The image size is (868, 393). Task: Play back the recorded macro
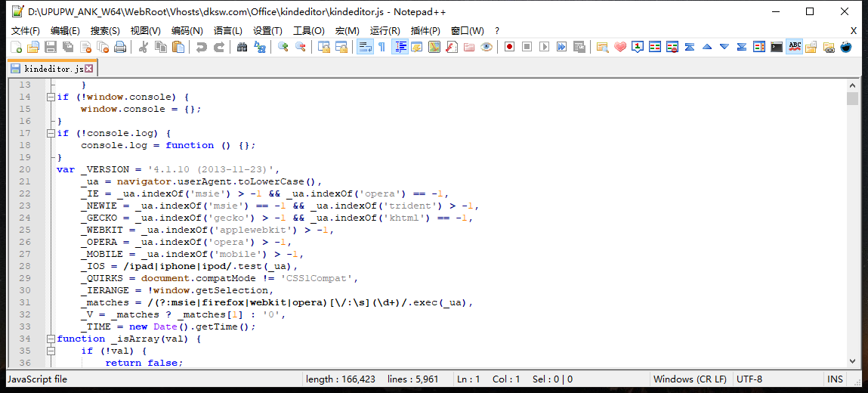(x=544, y=47)
